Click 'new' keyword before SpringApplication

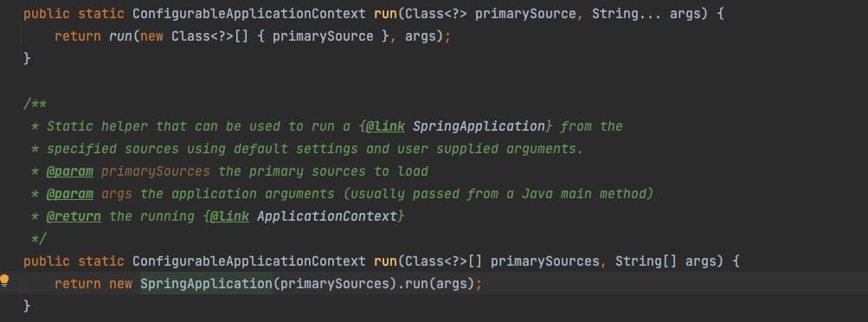point(120,283)
